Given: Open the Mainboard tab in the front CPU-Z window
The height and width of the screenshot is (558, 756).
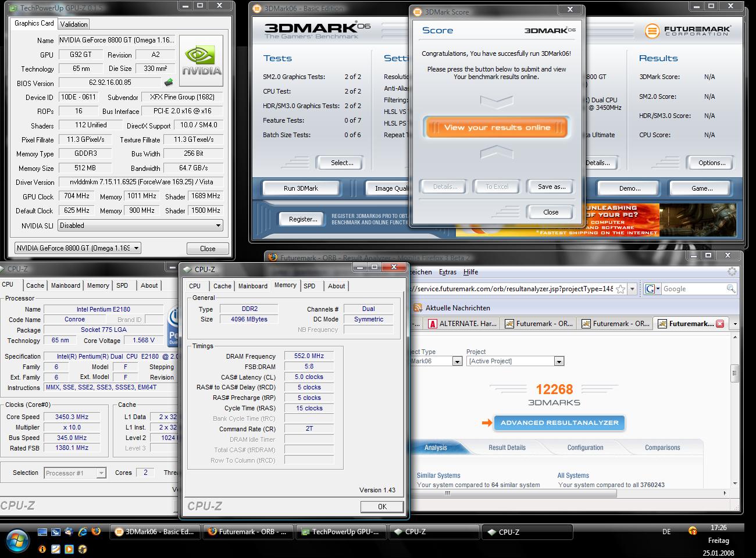Looking at the screenshot, I should 253,286.
